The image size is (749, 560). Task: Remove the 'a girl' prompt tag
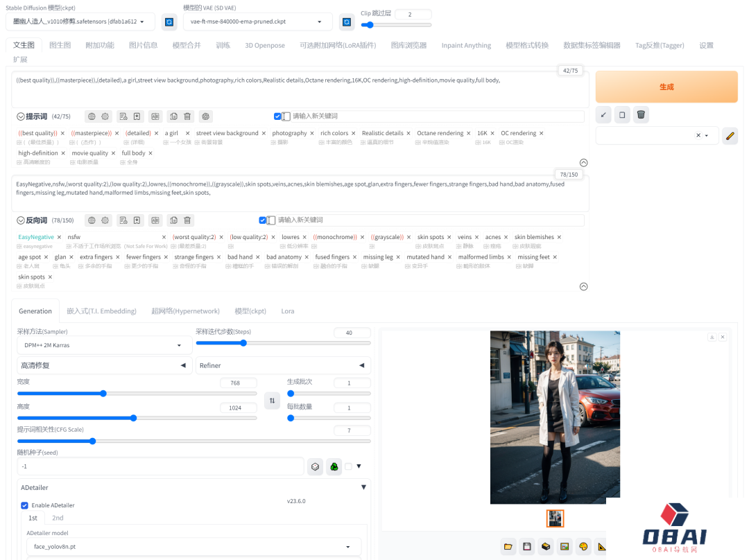click(x=188, y=133)
